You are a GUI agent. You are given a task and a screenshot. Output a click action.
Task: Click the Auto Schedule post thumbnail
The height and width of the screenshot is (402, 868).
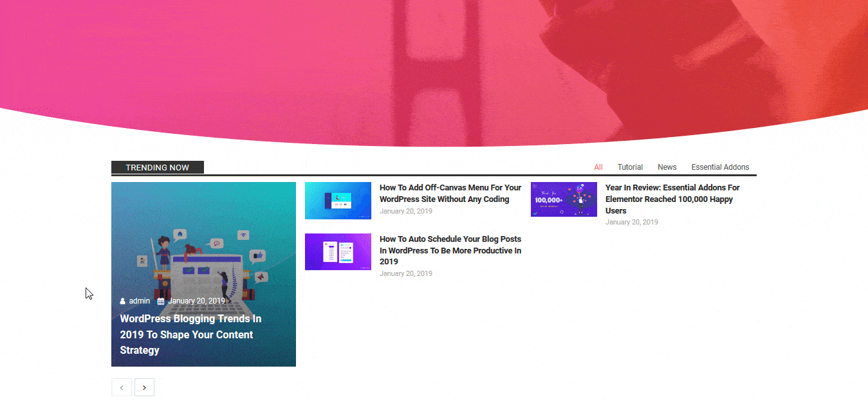(338, 251)
